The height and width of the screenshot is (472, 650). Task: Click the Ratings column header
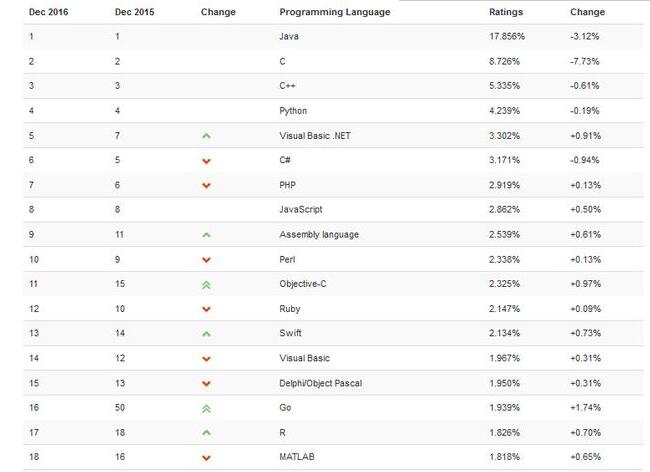click(x=506, y=12)
